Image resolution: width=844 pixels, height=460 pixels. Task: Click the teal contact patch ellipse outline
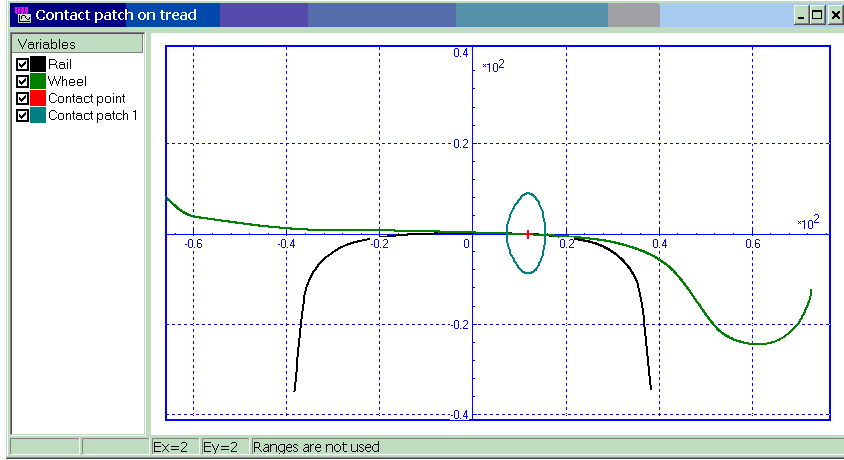(526, 233)
